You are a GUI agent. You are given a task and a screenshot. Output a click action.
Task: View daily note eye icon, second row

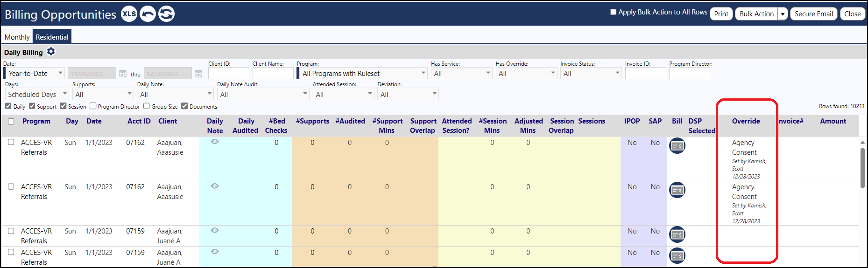[215, 186]
